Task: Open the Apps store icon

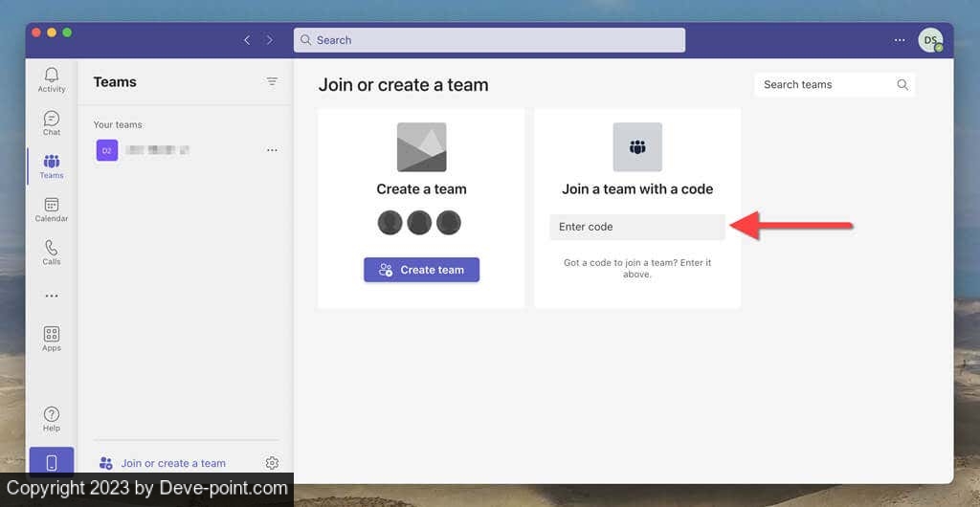Action: [x=52, y=339]
